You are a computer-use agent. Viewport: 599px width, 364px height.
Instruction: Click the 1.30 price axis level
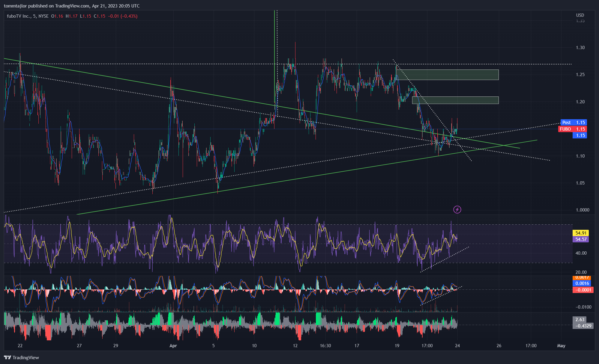pyautogui.click(x=580, y=48)
